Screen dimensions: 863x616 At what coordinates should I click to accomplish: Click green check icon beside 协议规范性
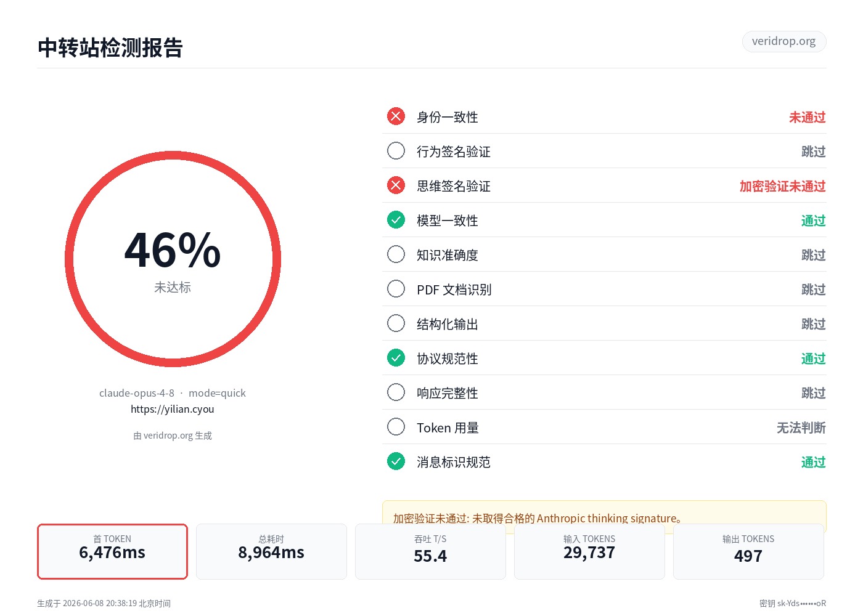tap(396, 358)
